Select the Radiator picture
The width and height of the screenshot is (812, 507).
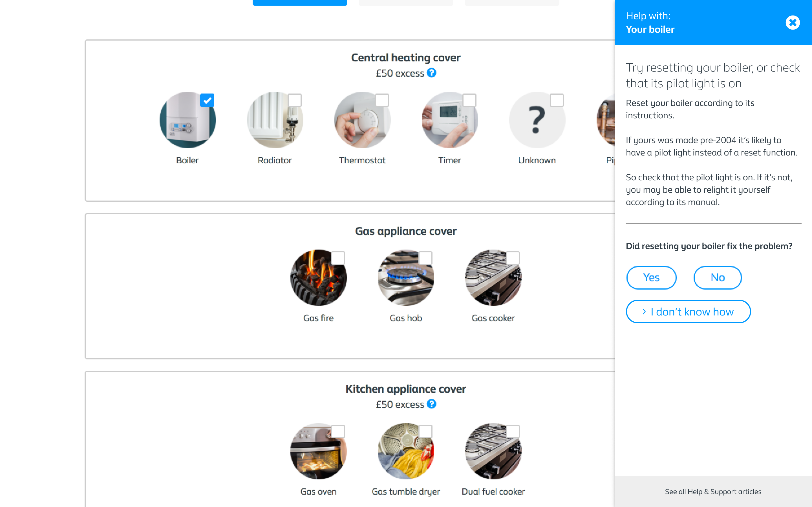click(275, 120)
